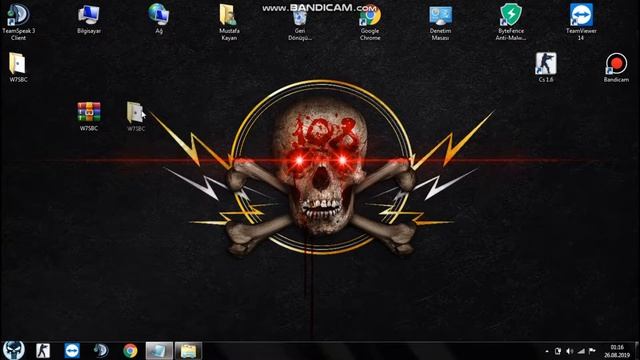640x360 pixels.
Task: Open the network signal tray icon
Action: [x=581, y=351]
